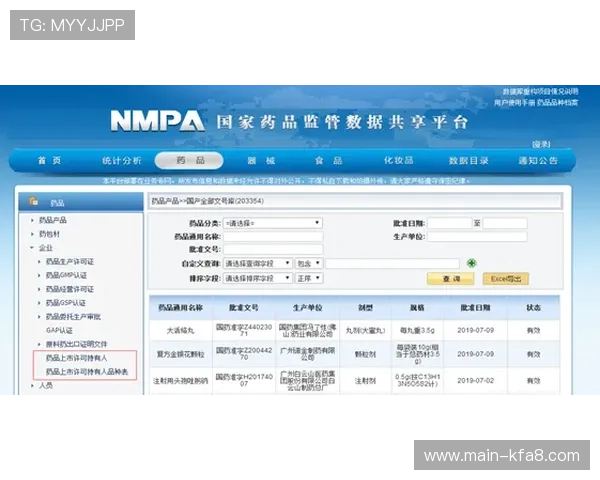This screenshot has width=600, height=480.
Task: Open the 排序字段 dropdown
Action: coord(258,278)
